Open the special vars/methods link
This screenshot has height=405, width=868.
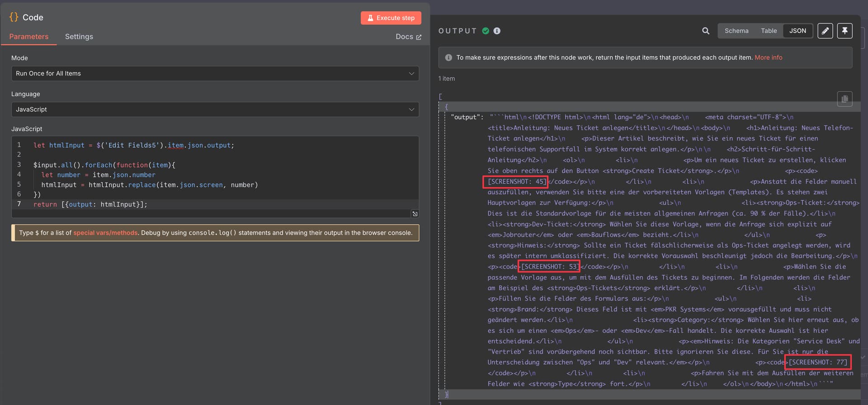105,233
